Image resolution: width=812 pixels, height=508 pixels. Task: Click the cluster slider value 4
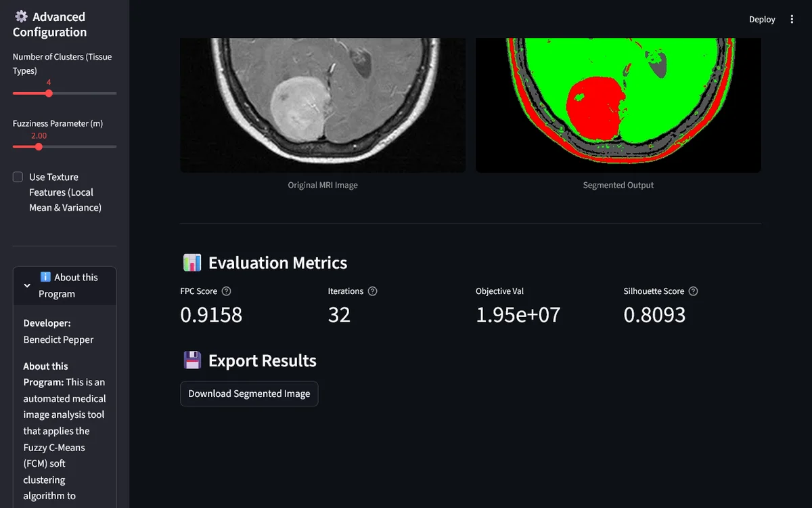(x=49, y=83)
